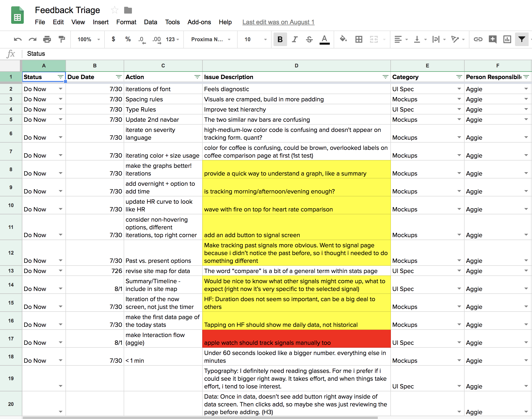The image size is (532, 419).
Task: Select the due date cell '726'
Action: [x=95, y=271]
